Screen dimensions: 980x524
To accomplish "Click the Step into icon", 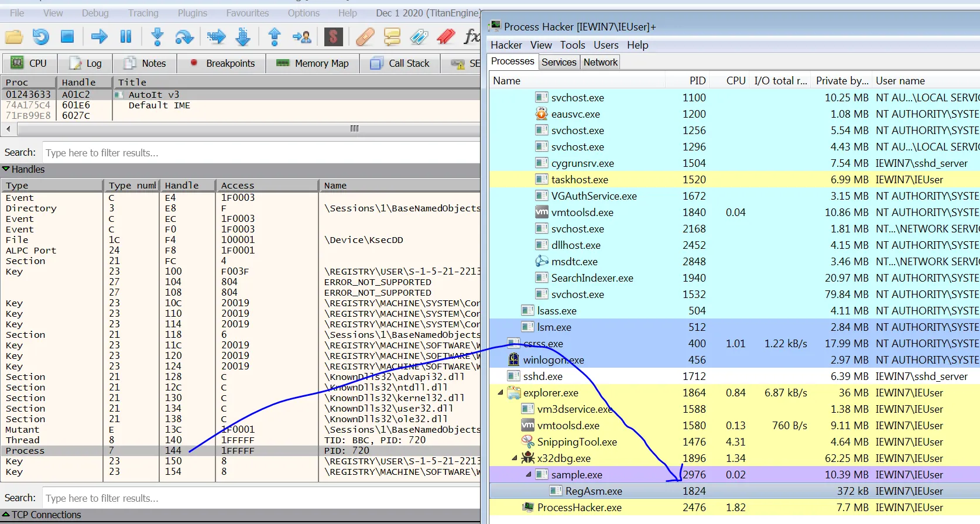I will click(157, 37).
